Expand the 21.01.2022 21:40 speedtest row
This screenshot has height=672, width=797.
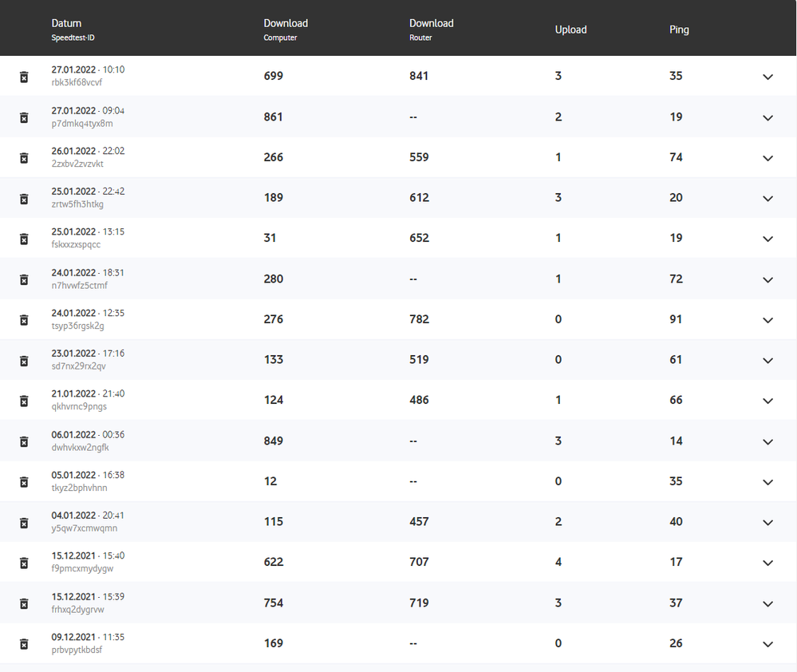(767, 401)
